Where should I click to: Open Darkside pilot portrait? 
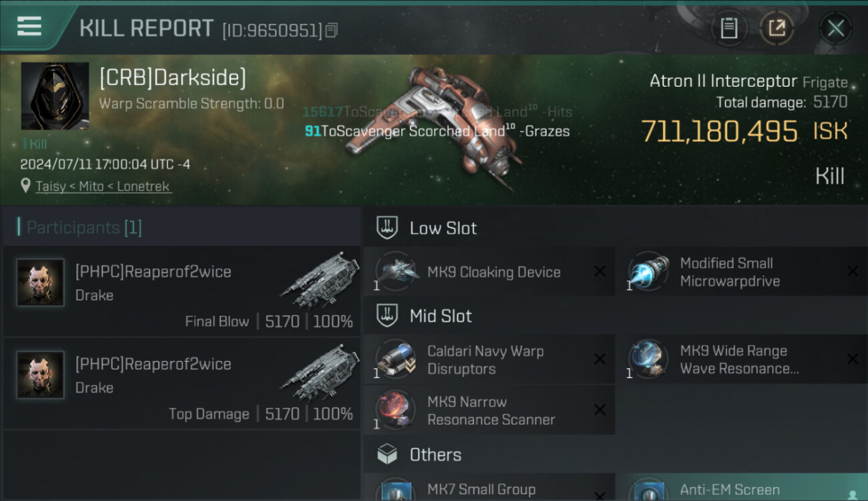[x=55, y=96]
